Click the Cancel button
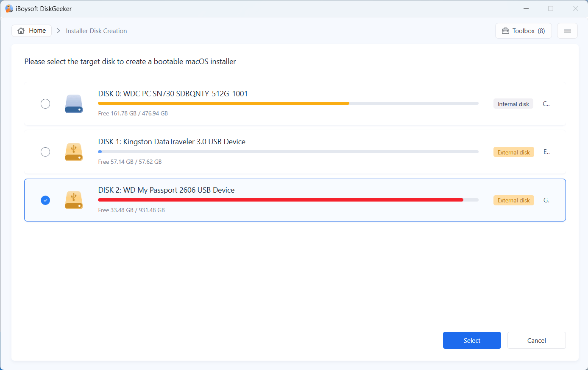588x370 pixels. (536, 340)
